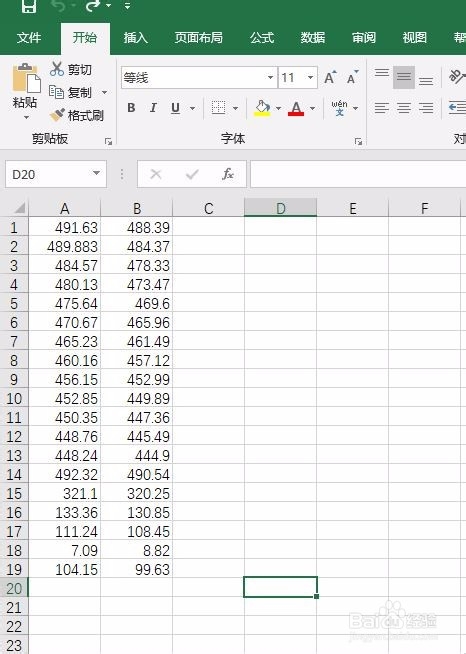This screenshot has height=654, width=466.
Task: Expand the 粘贴 options arrow
Action: (x=26, y=117)
